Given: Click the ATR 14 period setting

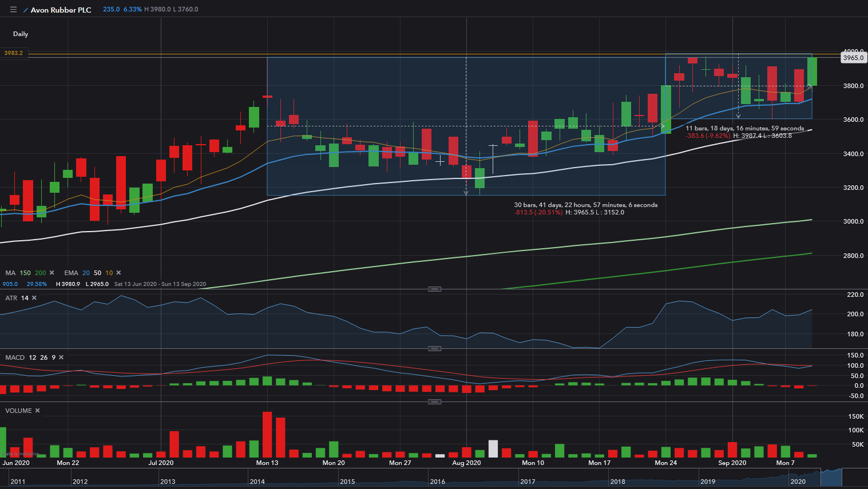Looking at the screenshot, I should coord(25,298).
